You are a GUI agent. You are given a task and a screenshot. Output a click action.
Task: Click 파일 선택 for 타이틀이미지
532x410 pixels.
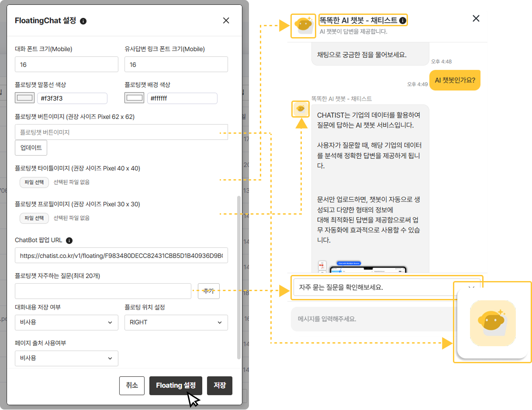coord(34,182)
